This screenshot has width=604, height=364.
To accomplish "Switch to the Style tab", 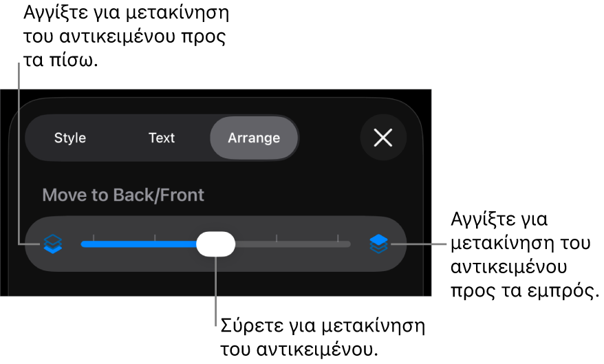I will (70, 138).
